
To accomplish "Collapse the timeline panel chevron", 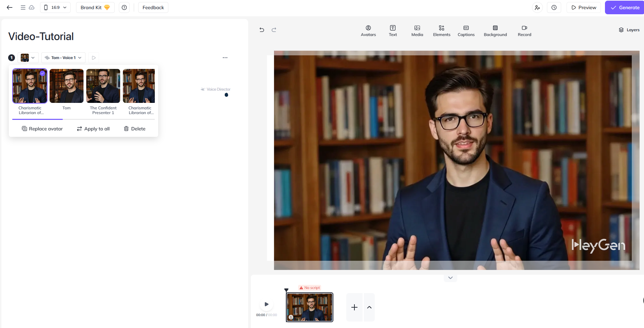I will (450, 278).
